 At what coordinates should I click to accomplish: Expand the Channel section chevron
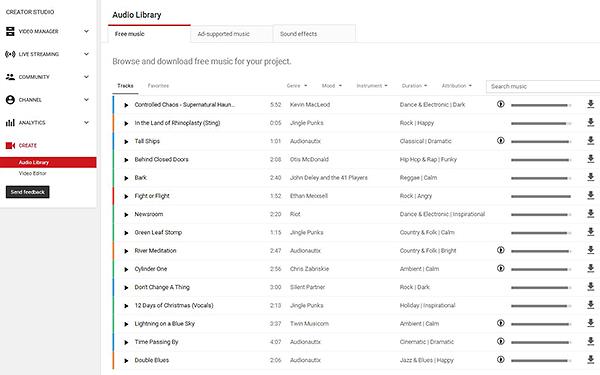click(x=86, y=100)
